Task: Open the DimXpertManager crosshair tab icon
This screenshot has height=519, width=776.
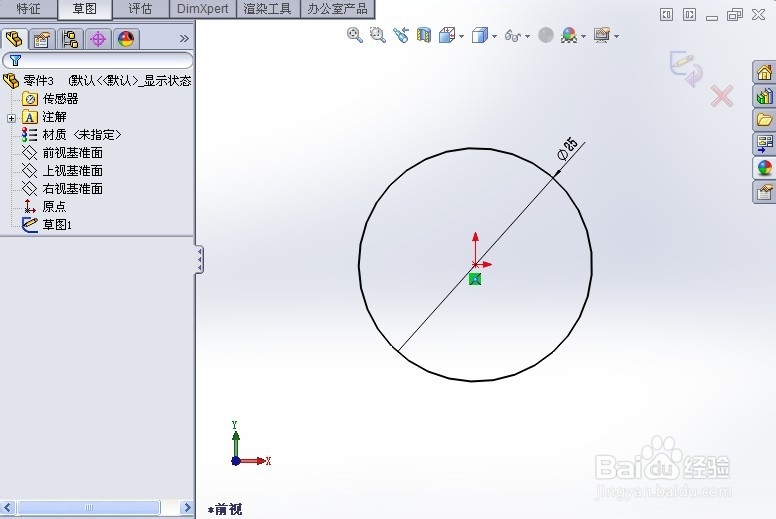Action: click(x=98, y=39)
